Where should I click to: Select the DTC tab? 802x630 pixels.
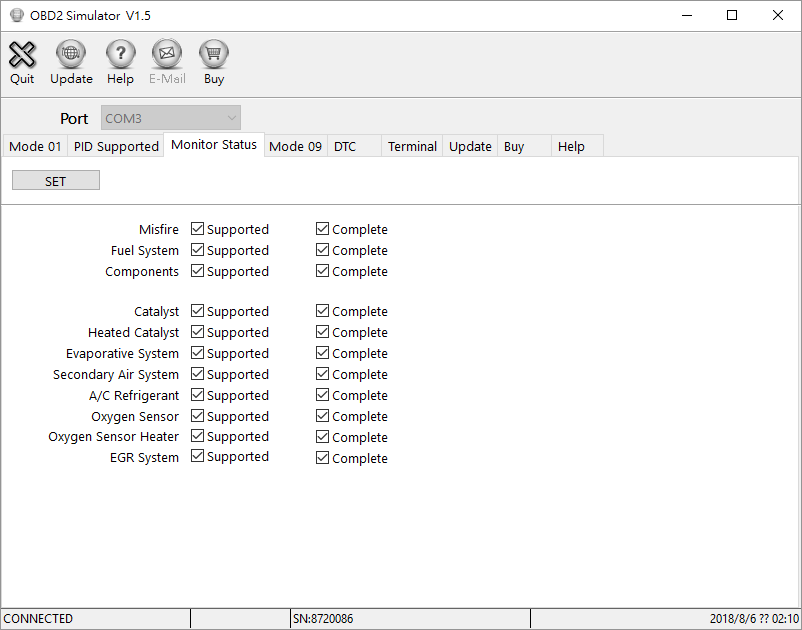pyautogui.click(x=345, y=147)
